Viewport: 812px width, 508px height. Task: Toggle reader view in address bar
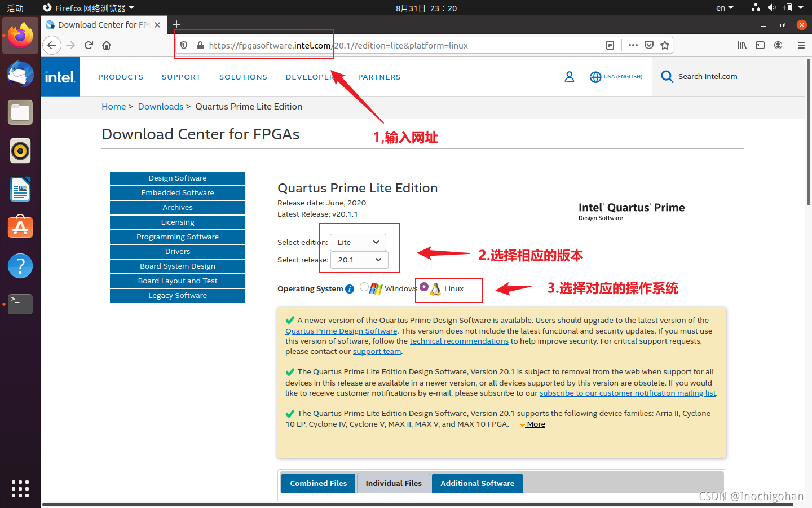pos(610,45)
